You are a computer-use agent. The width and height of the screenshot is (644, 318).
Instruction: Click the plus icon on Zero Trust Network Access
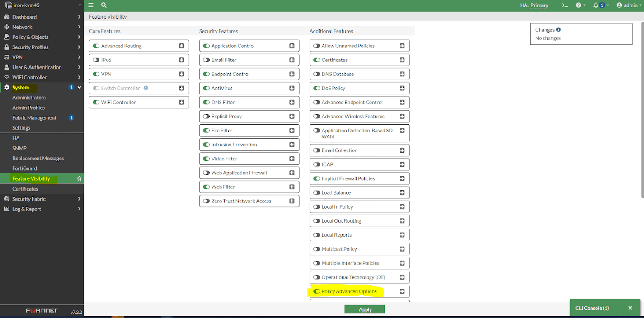(x=292, y=201)
